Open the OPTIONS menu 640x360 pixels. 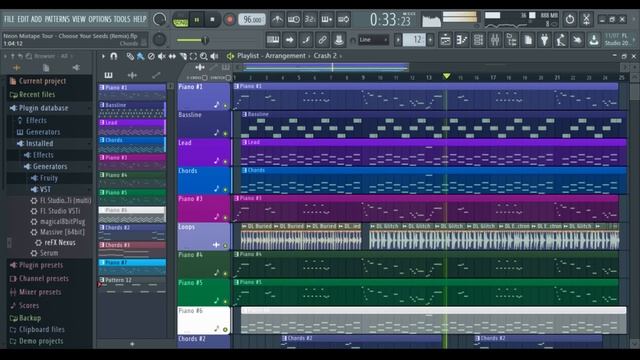tap(100, 19)
